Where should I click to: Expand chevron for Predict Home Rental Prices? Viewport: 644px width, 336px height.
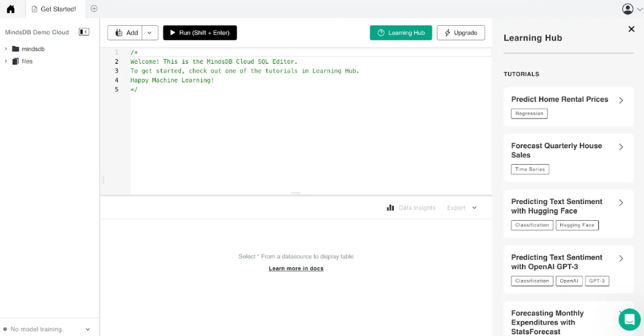tap(621, 100)
